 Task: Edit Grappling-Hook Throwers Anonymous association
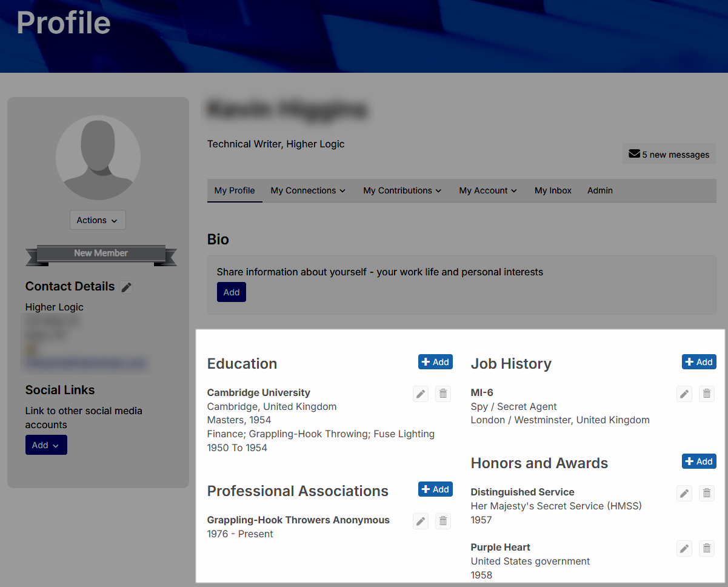(x=420, y=521)
